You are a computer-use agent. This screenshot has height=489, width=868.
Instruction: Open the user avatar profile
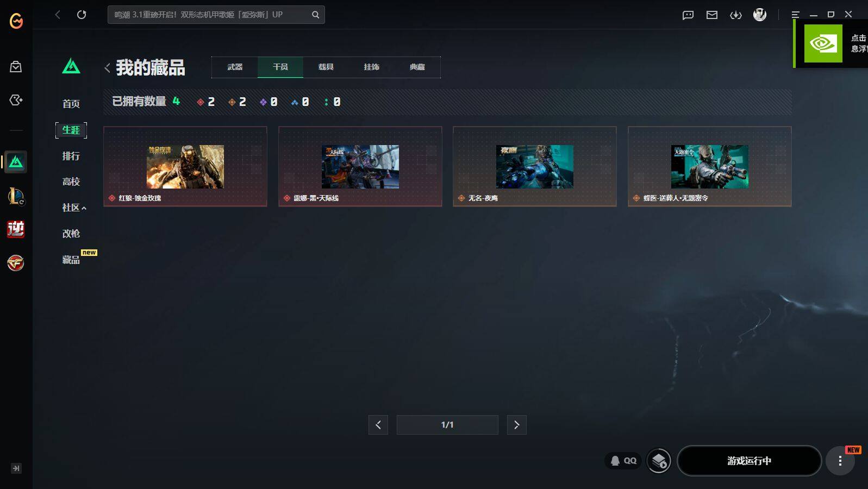760,15
